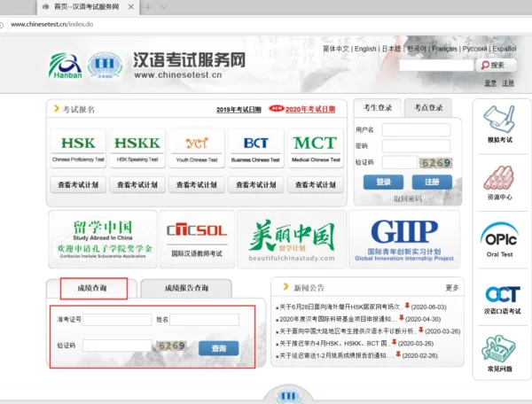Switch language to Русский
The height and width of the screenshot is (404, 532).
(474, 49)
